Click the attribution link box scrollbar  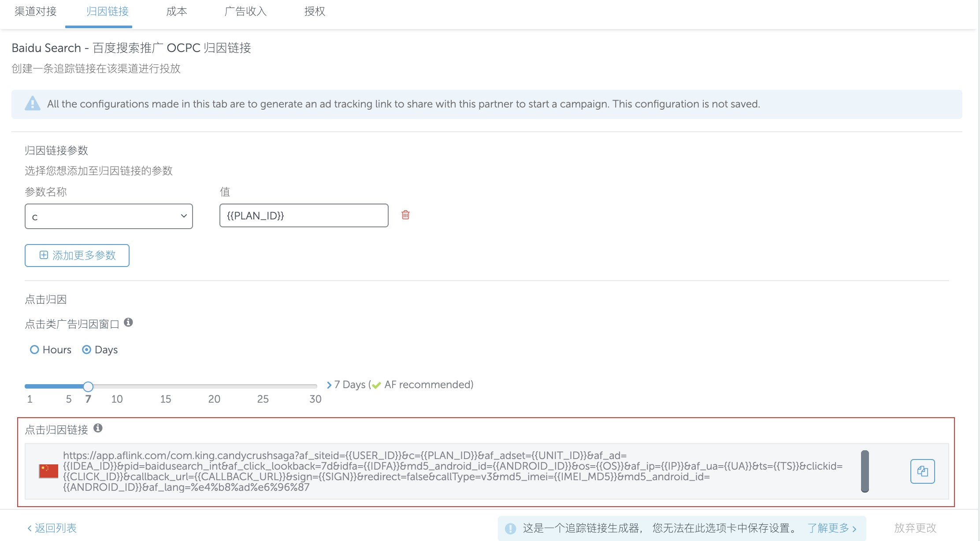pos(865,471)
